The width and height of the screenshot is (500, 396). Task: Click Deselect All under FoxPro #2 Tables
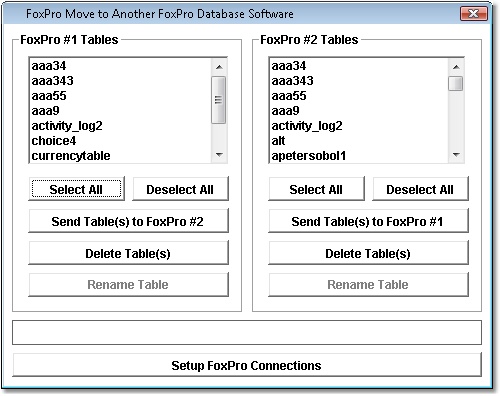pyautogui.click(x=420, y=189)
